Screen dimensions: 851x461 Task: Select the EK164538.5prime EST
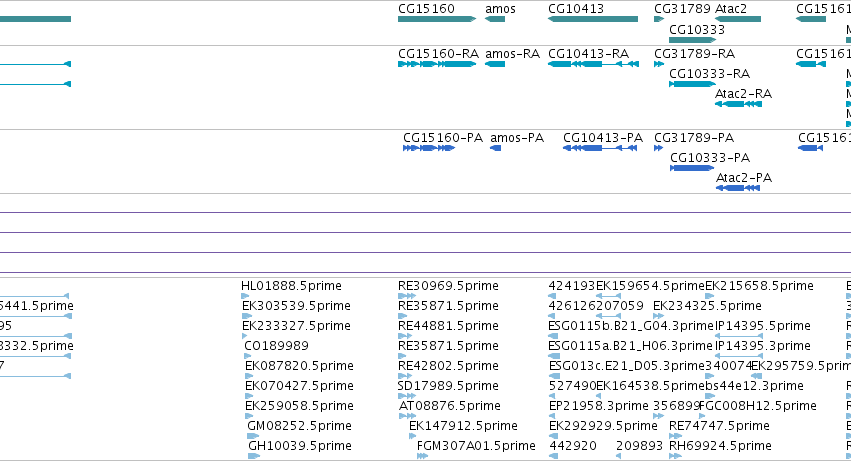click(x=650, y=386)
